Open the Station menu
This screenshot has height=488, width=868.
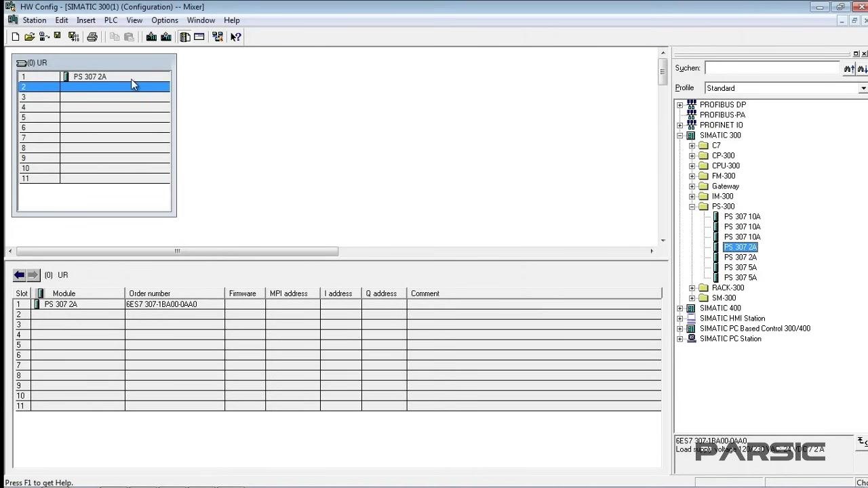(x=35, y=20)
